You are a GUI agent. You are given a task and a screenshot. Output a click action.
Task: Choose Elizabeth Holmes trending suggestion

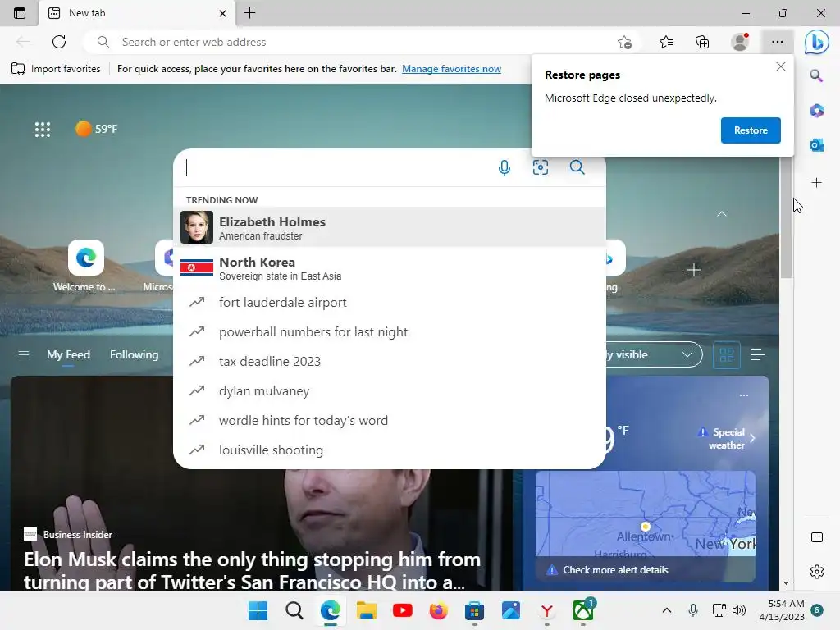tap(390, 227)
